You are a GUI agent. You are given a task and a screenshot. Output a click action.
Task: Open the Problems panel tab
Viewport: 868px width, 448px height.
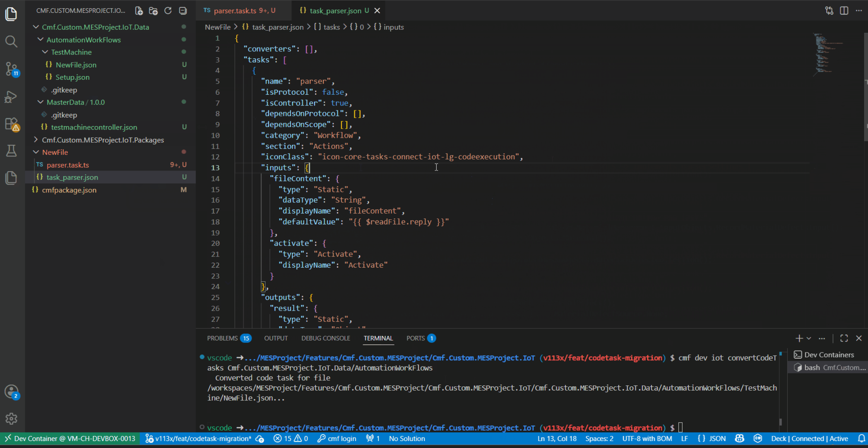(x=229, y=338)
